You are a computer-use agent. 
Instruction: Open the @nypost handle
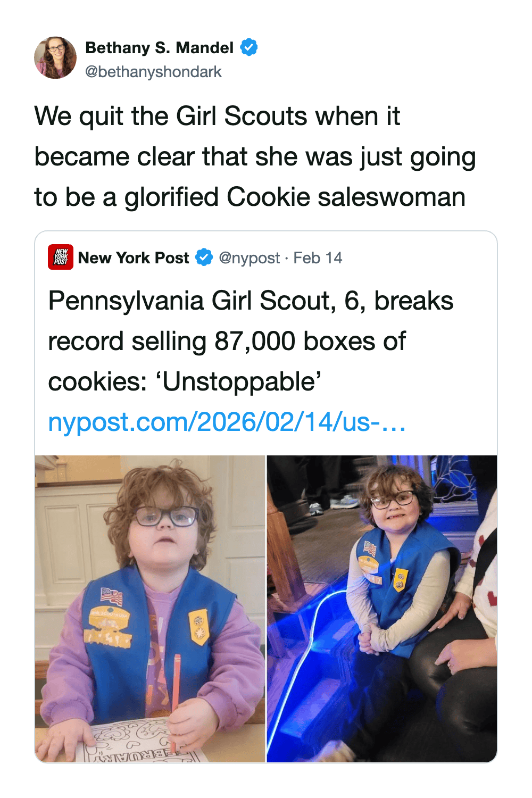pos(249,258)
